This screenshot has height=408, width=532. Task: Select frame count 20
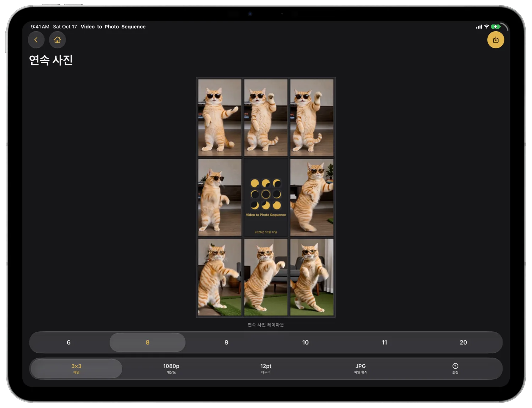coord(463,342)
